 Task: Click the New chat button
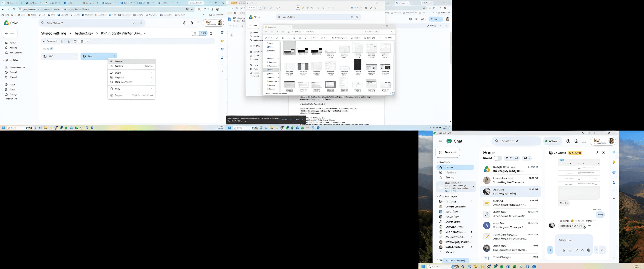tap(448, 152)
